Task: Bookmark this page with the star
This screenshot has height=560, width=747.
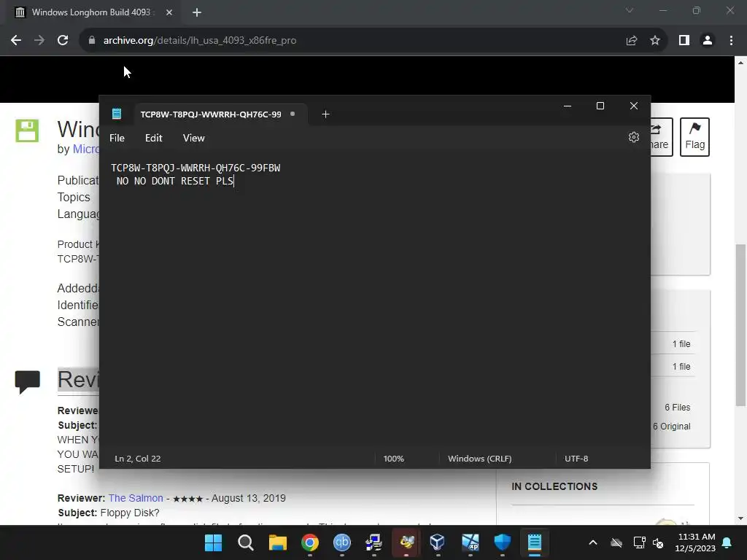Action: tap(655, 41)
